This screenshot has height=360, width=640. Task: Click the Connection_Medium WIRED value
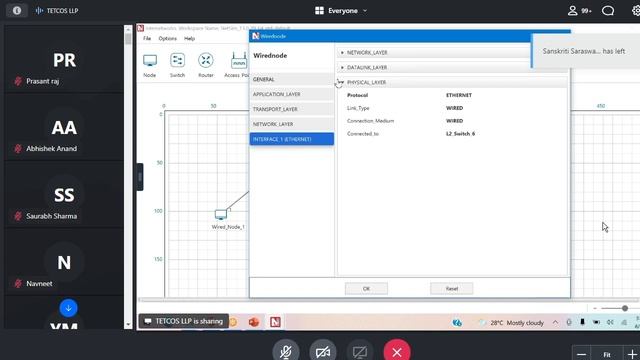click(x=454, y=121)
